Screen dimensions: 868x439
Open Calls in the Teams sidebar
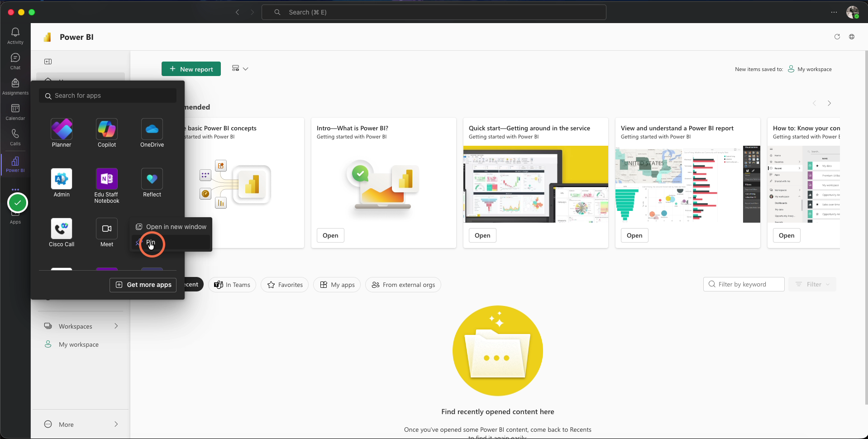point(15,137)
